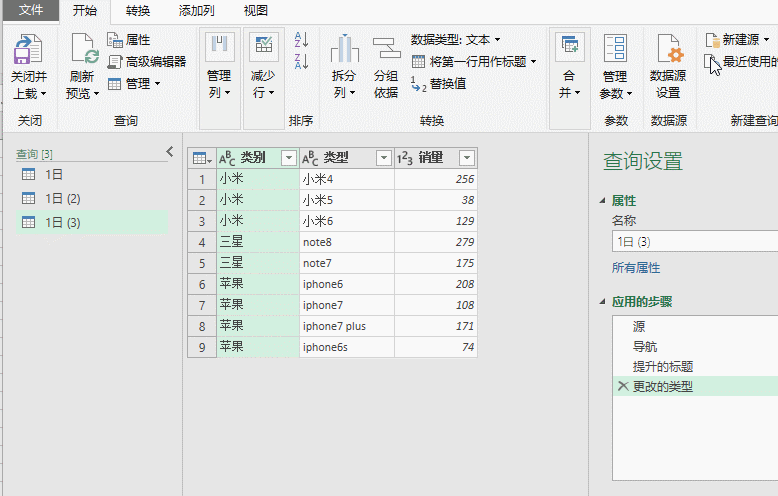Image resolution: width=778 pixels, height=496 pixels.
Task: Open the Advanced Editor (高级编辑器)
Action: (147, 62)
